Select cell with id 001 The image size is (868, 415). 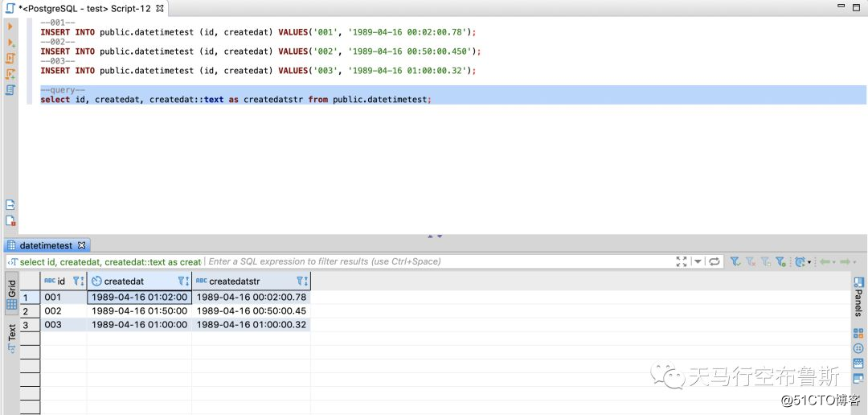click(63, 298)
